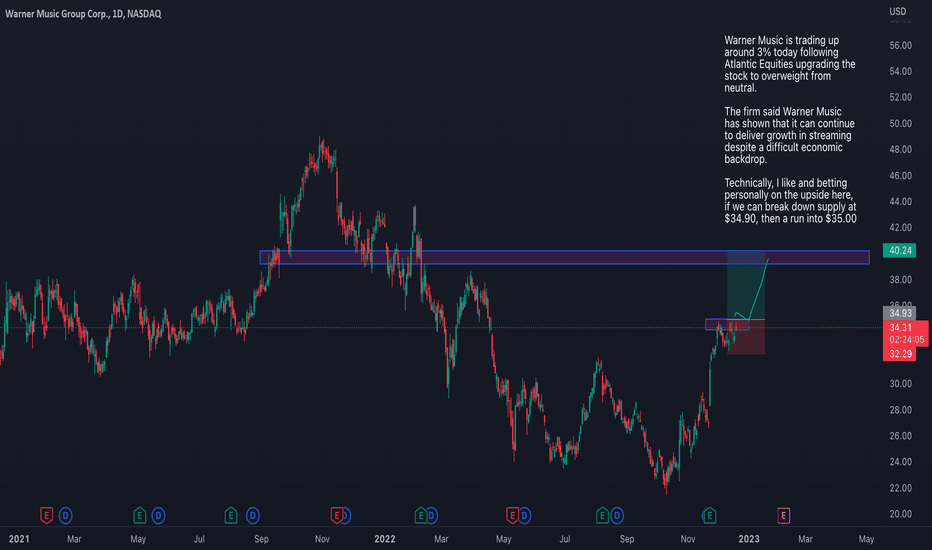Open green earnings marker at May 2021
The width and height of the screenshot is (932, 550).
point(139,515)
